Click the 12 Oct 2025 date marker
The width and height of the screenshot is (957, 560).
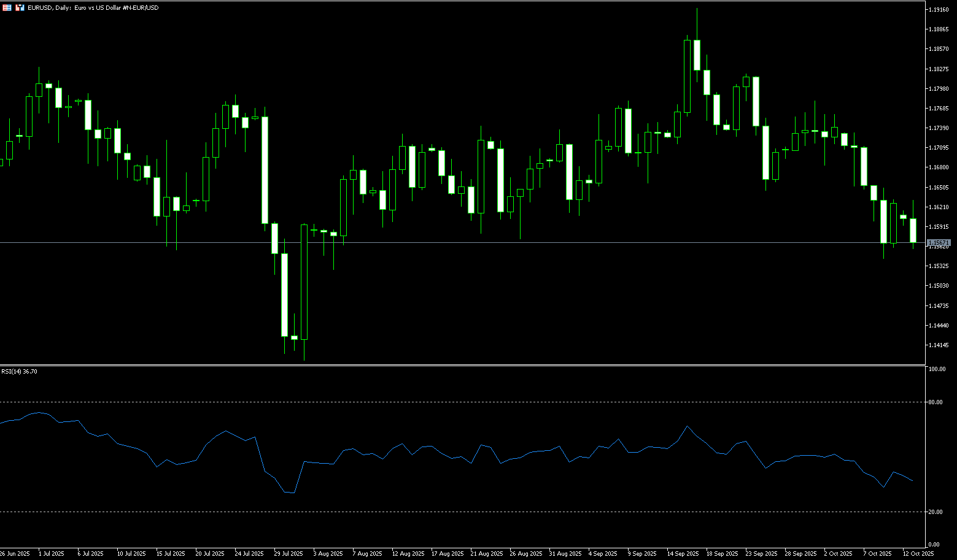[918, 554]
